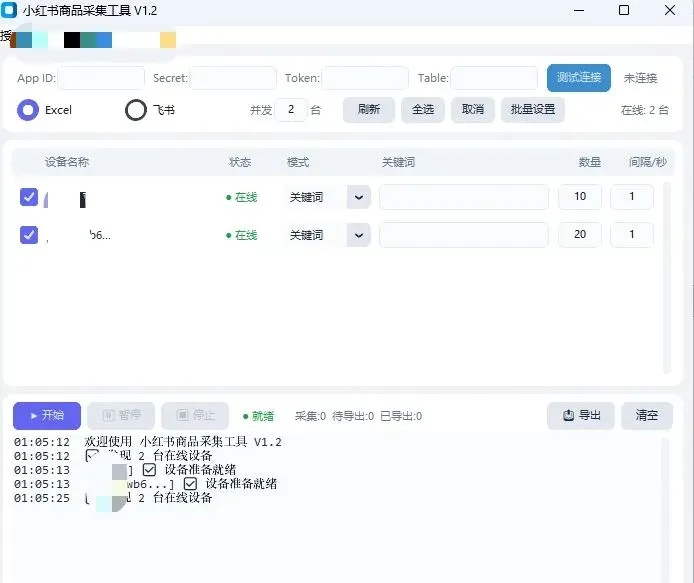The height and width of the screenshot is (583, 694).
Task: Click the app logo icon in title bar
Action: click(x=9, y=10)
